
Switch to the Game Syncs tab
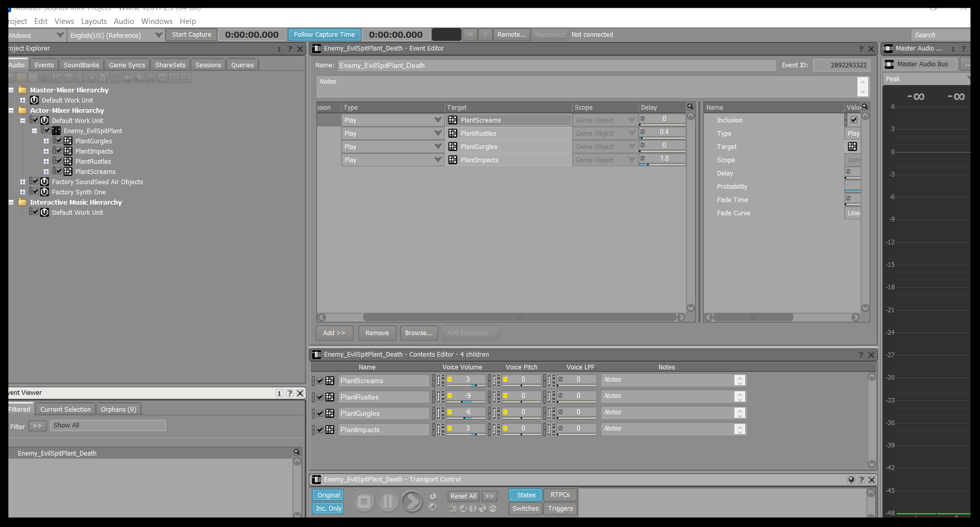point(127,65)
